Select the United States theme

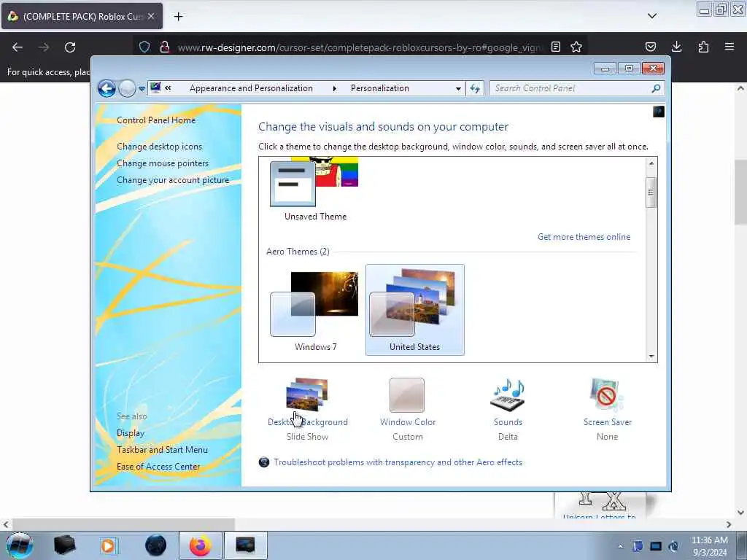click(414, 311)
